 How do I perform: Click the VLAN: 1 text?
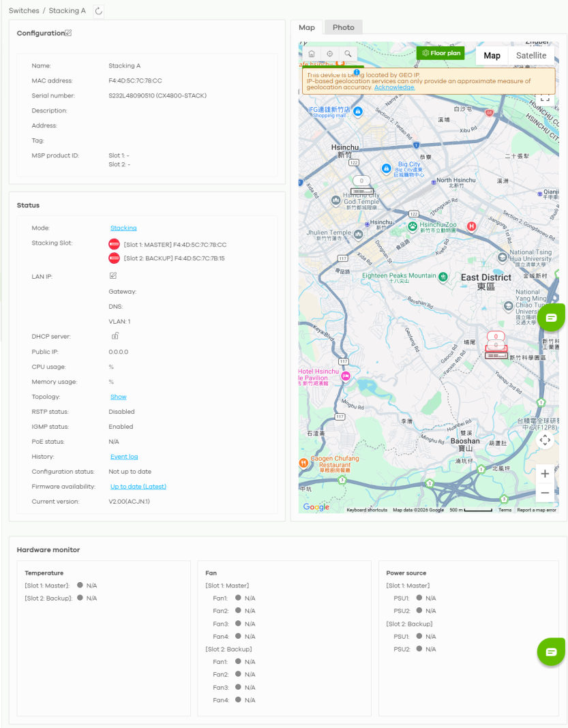click(x=119, y=321)
